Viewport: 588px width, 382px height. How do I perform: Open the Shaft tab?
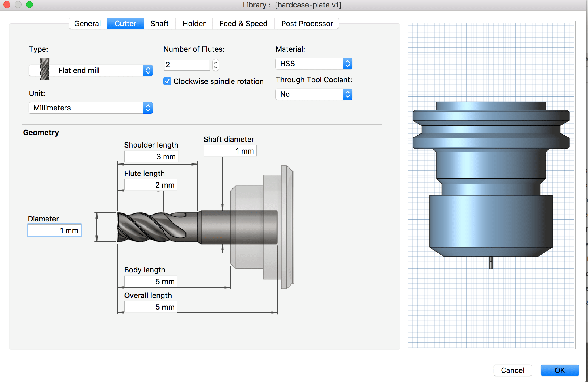point(160,23)
